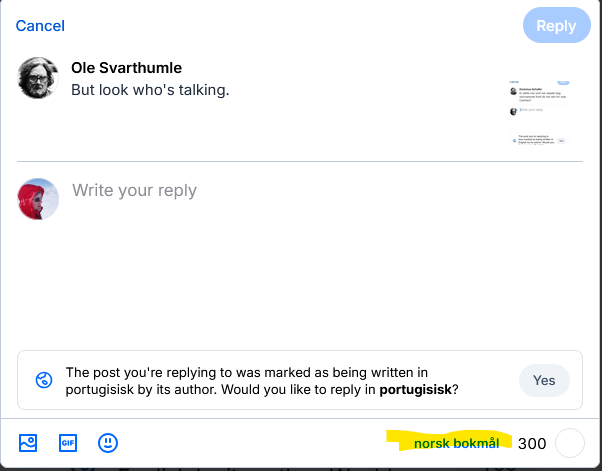
Task: Click the language icon in the notice
Action: 43,380
